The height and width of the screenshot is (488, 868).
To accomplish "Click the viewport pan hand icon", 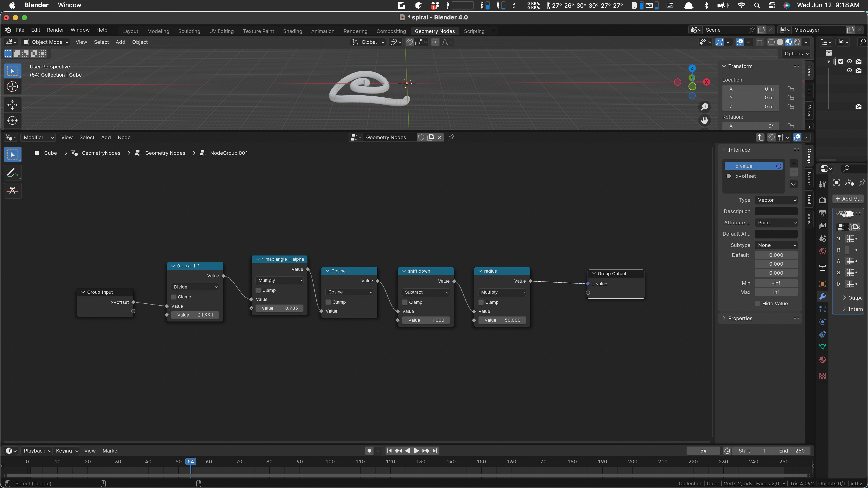I will [x=705, y=120].
